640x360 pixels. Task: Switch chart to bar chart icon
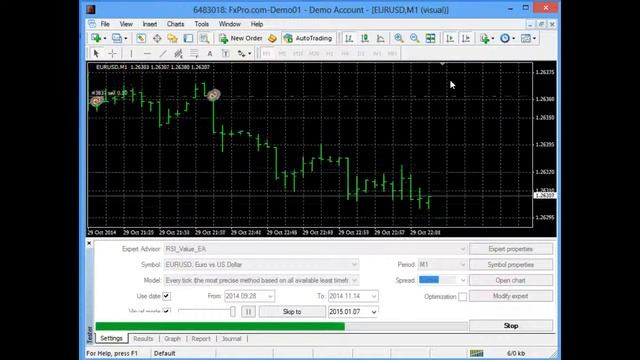(x=349, y=38)
